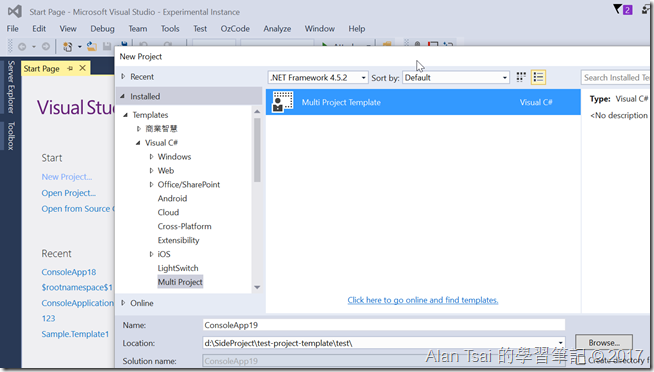This screenshot has width=654, height=372.
Task: Collapse the Installed section
Action: 123,96
